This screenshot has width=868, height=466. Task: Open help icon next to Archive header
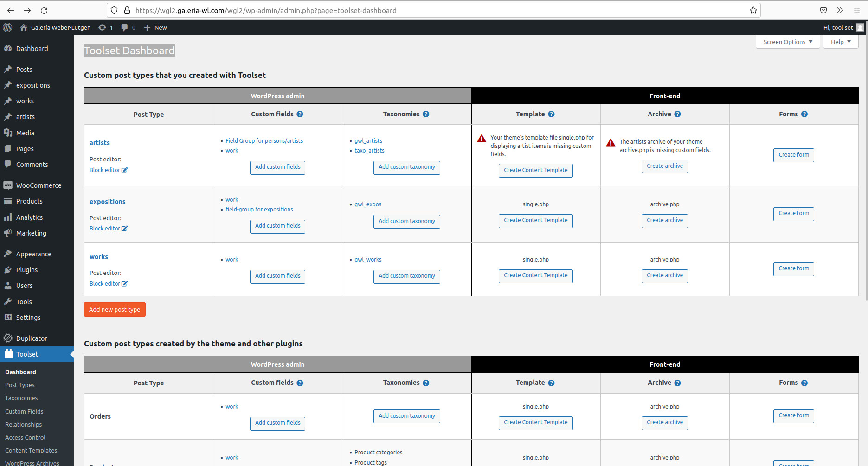pos(677,114)
